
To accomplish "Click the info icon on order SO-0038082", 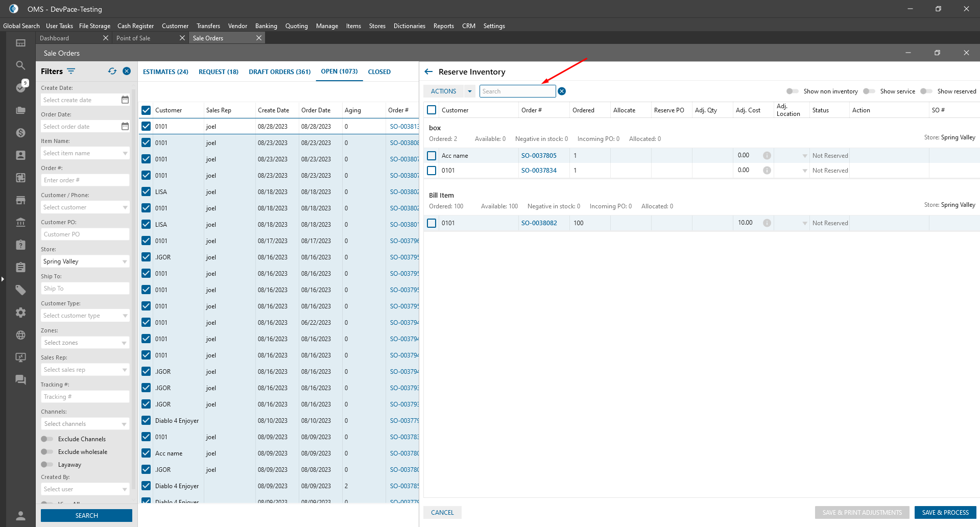I will coord(767,223).
